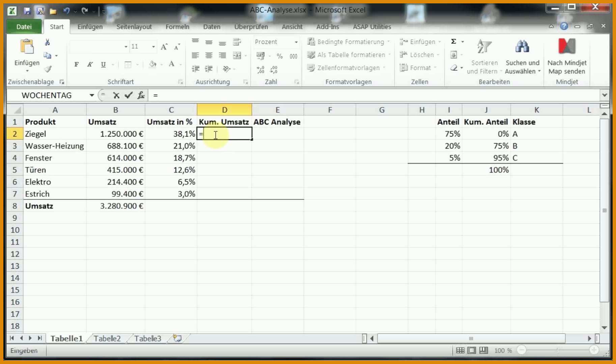The image size is (616, 364).
Task: Click the Sortieren und Filtern icon
Action: click(x=484, y=47)
